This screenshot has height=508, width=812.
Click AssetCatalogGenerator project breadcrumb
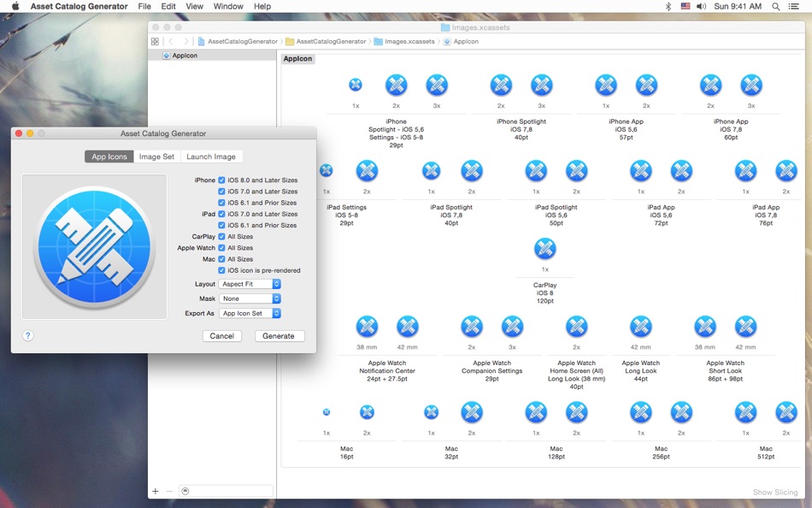(x=238, y=41)
